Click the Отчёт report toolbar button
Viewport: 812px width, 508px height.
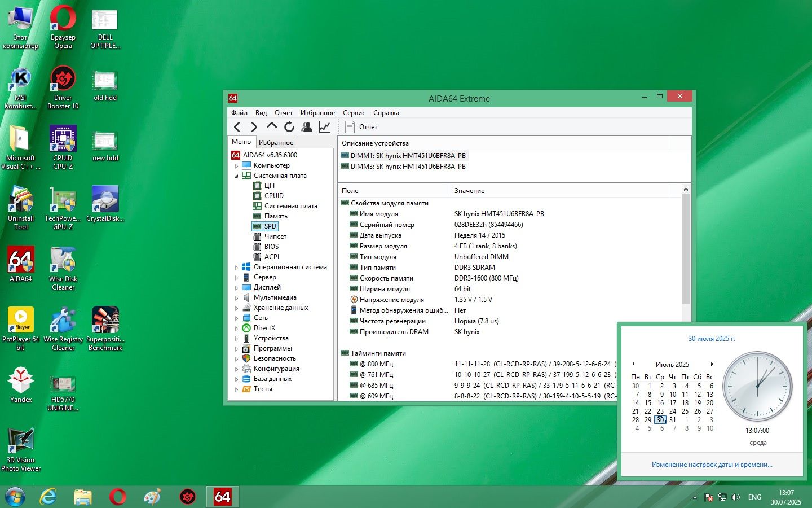click(x=361, y=127)
